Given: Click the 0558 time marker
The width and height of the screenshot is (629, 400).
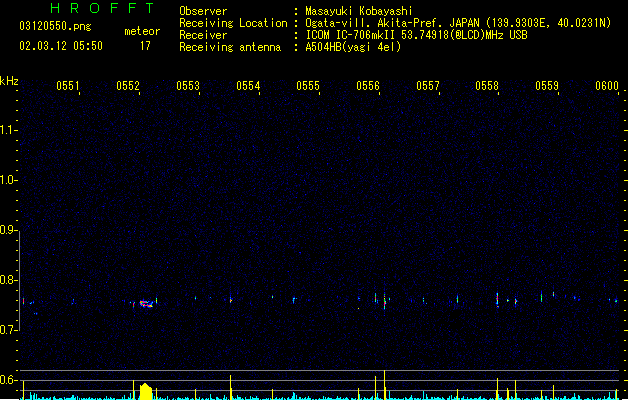Looking at the screenshot, I should pyautogui.click(x=487, y=86).
